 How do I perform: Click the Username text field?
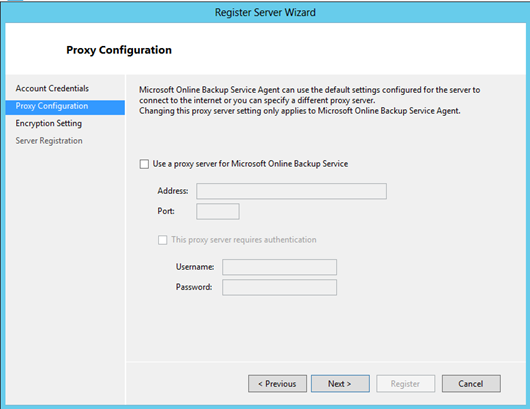tap(280, 267)
